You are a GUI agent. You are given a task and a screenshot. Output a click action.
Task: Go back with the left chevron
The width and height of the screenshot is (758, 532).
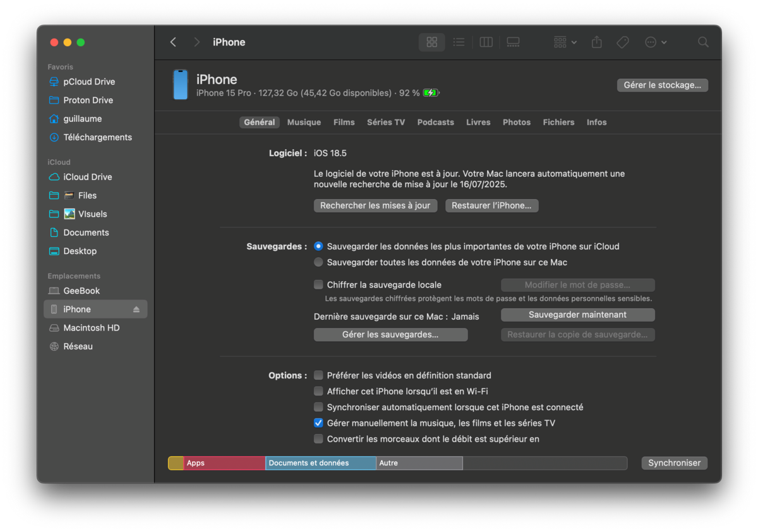pyautogui.click(x=173, y=42)
